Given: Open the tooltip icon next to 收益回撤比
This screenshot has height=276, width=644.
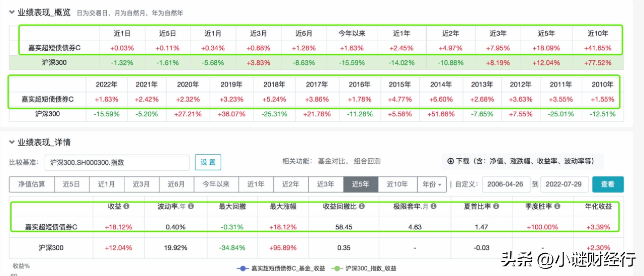Looking at the screenshot, I should point(362,207).
